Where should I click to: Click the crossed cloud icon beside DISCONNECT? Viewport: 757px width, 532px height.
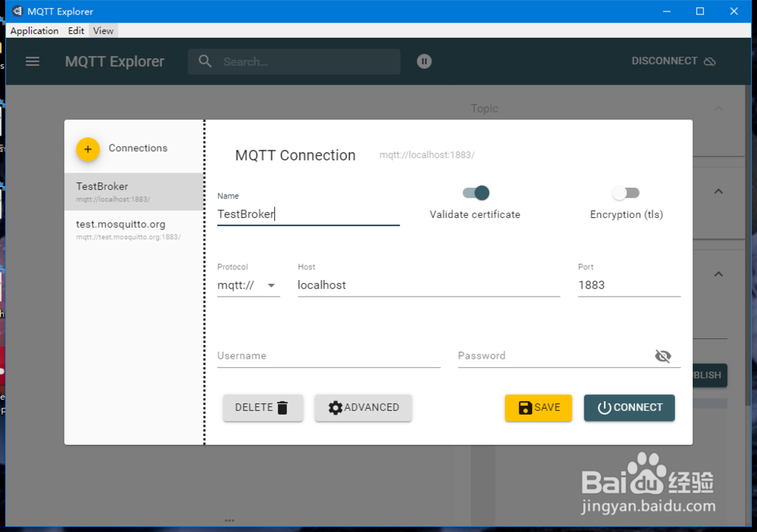coord(710,61)
